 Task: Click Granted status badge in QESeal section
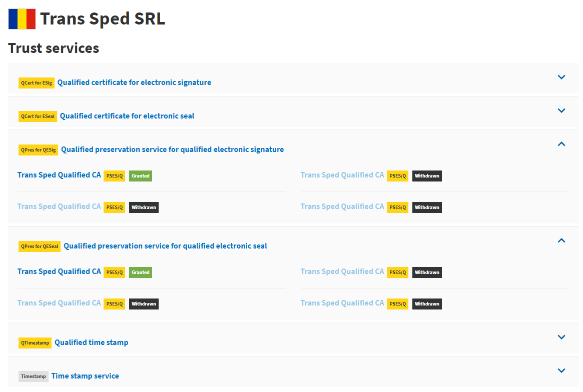coord(141,272)
